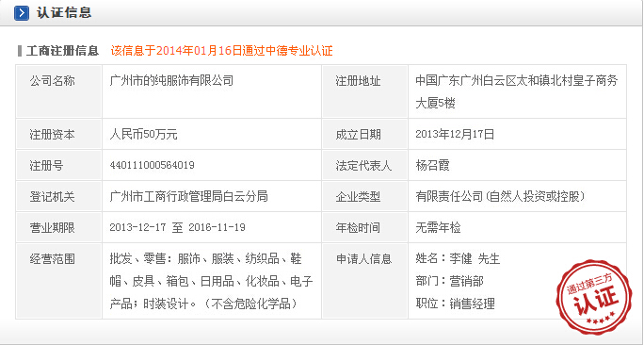The width and height of the screenshot is (644, 345).
Task: Click the 认证信息 section heading
Action: pyautogui.click(x=64, y=13)
